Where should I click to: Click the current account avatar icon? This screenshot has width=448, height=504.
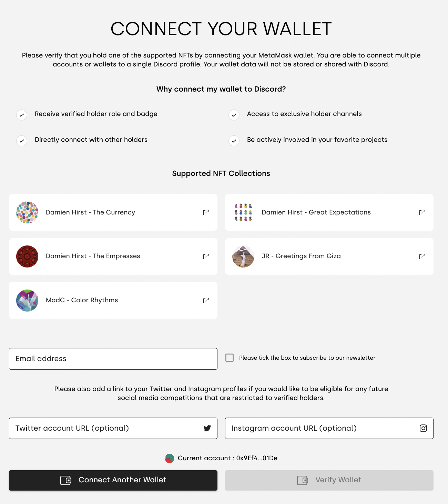170,458
